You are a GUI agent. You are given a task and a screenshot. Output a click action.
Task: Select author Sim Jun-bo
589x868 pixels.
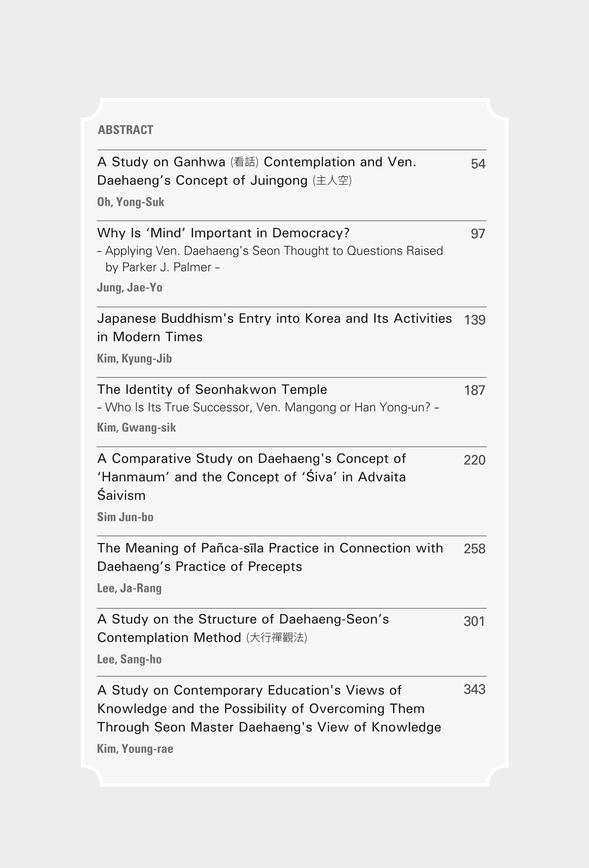(x=125, y=517)
